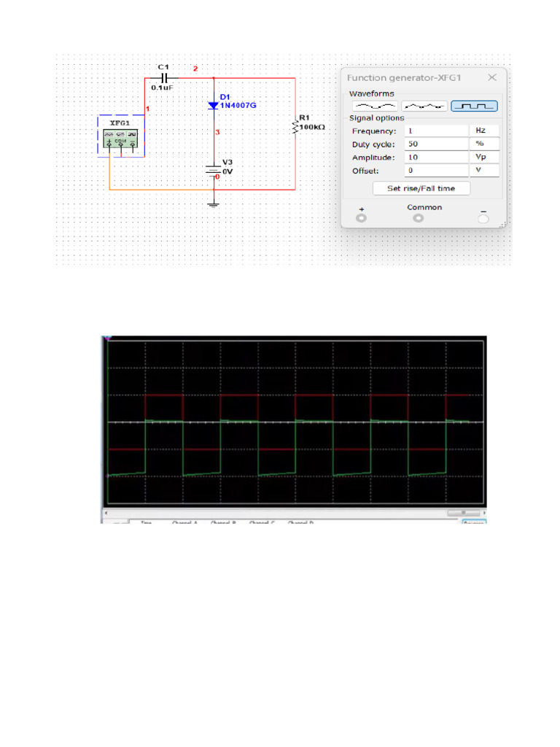Open the Vp amplitude unit selector

485,158
